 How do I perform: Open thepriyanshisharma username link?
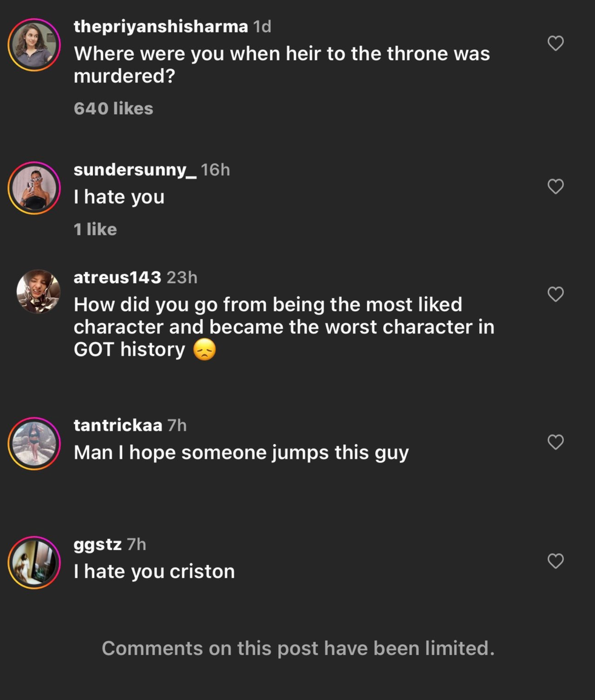click(x=160, y=27)
